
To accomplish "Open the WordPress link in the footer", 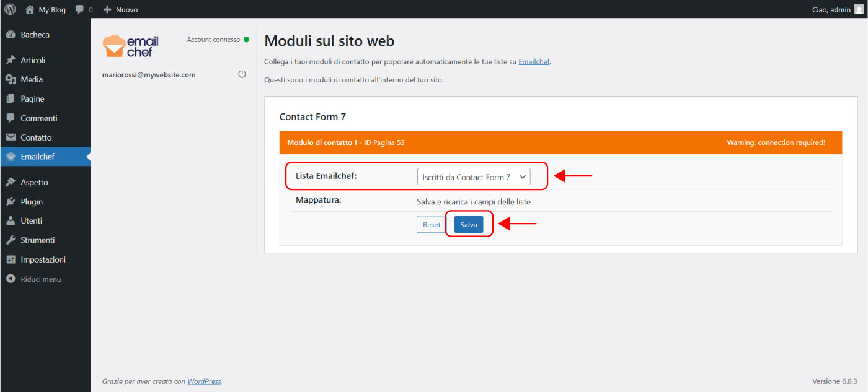I will pyautogui.click(x=204, y=381).
